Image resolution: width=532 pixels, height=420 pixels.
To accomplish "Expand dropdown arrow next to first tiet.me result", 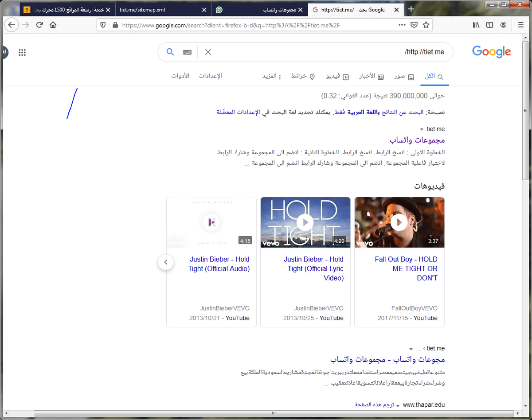I will click(421, 129).
